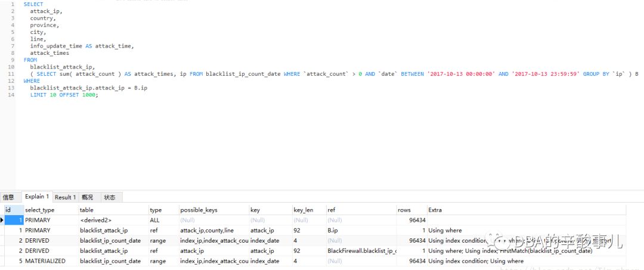The image size is (644, 270).
Task: Click line number 11 in the gutter
Action: tap(11, 74)
